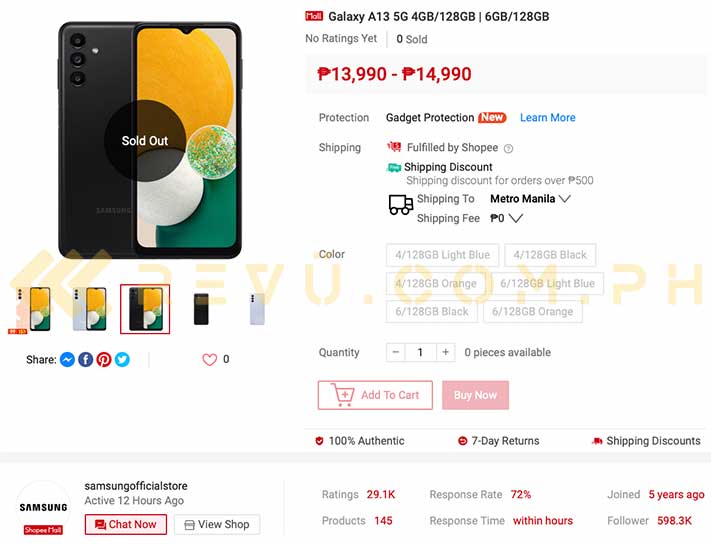Click the delivery truck shipping icon
The image size is (711, 544).
(401, 204)
